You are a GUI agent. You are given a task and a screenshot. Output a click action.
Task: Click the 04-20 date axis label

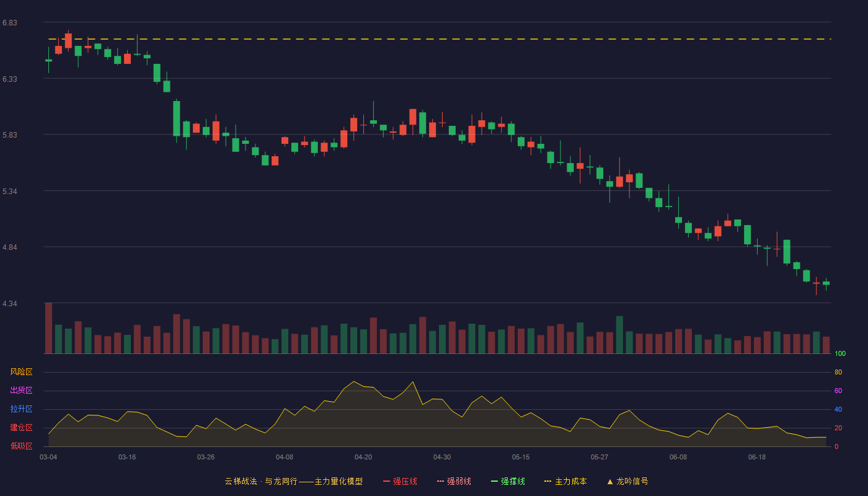tap(363, 457)
